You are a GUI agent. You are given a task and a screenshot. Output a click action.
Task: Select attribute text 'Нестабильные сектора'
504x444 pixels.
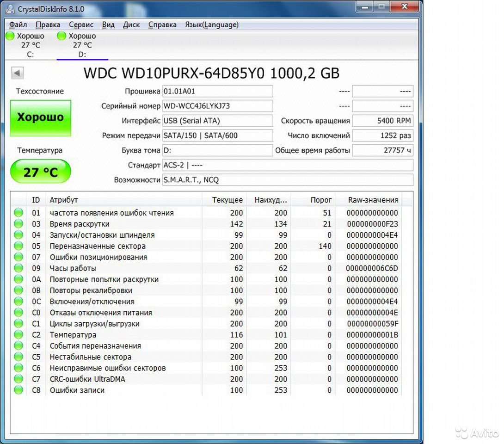click(90, 357)
